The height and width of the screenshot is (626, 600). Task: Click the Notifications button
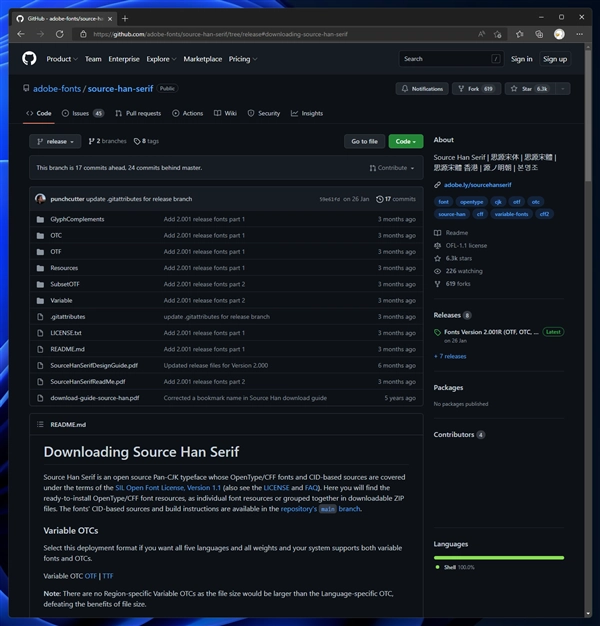(x=422, y=89)
